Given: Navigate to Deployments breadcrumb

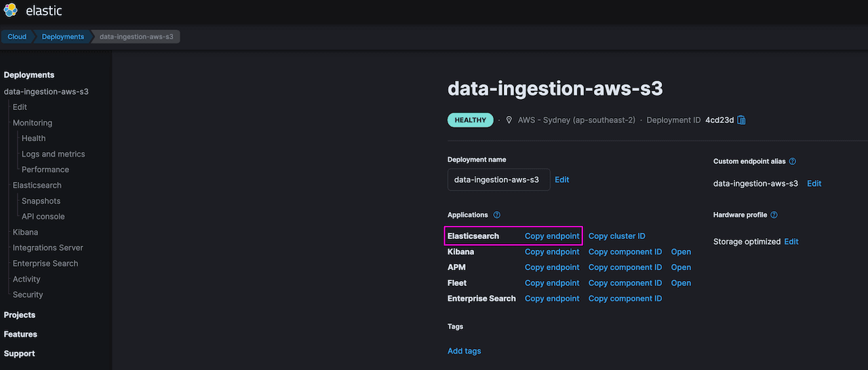Looking at the screenshot, I should (62, 37).
